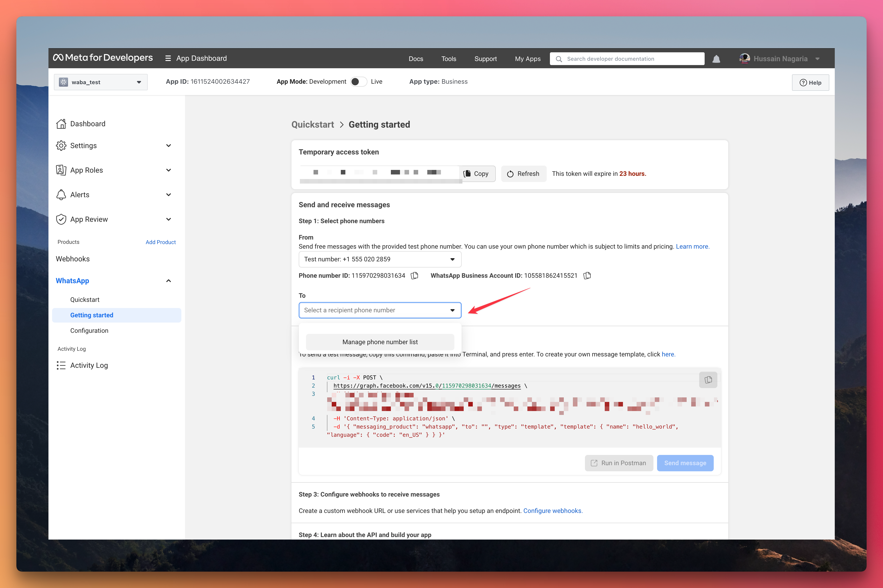
Task: Open the Activity Log list icon
Action: (x=61, y=365)
